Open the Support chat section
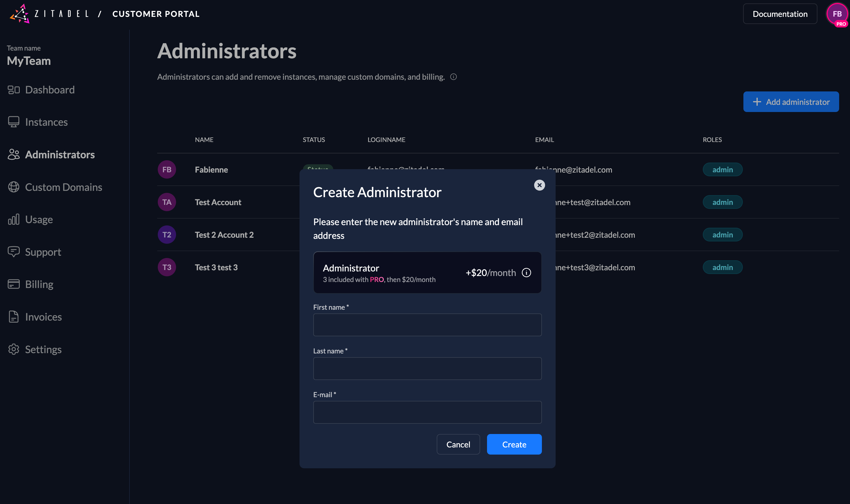Viewport: 850px width, 504px height. click(43, 252)
